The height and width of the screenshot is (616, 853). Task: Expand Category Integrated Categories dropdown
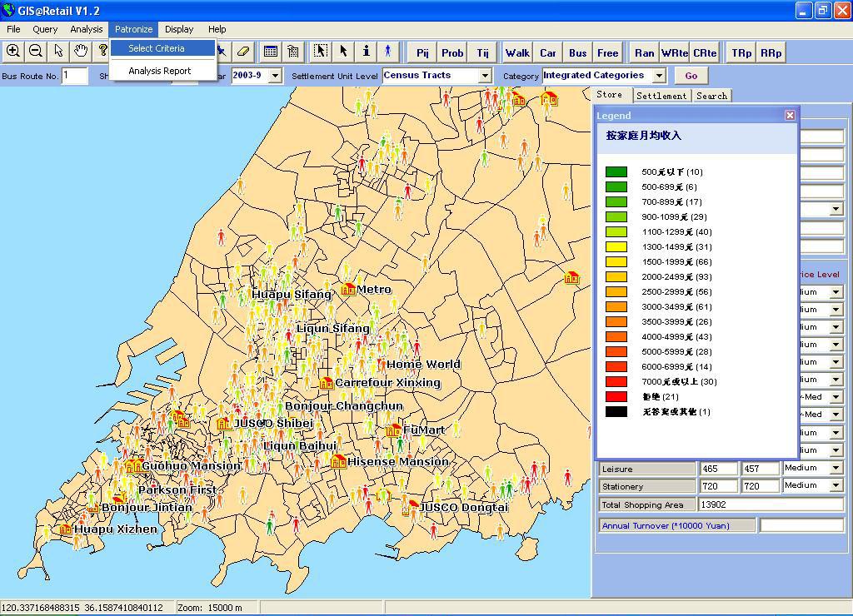click(x=659, y=76)
